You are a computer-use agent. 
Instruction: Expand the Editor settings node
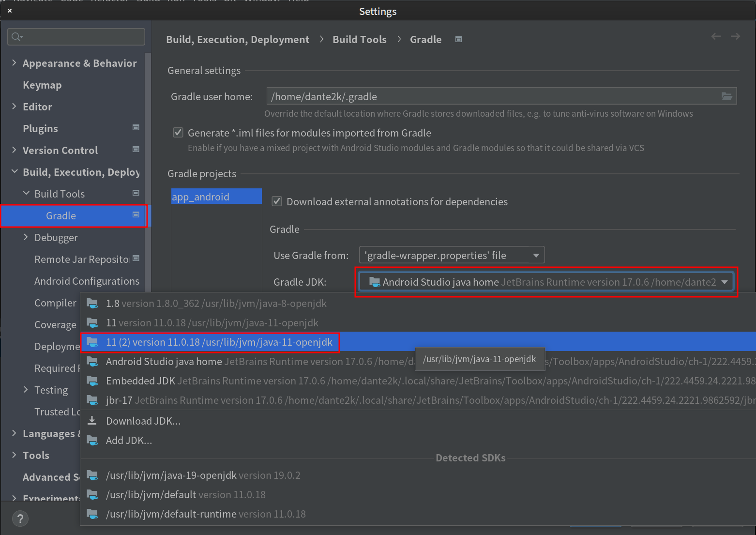click(14, 107)
